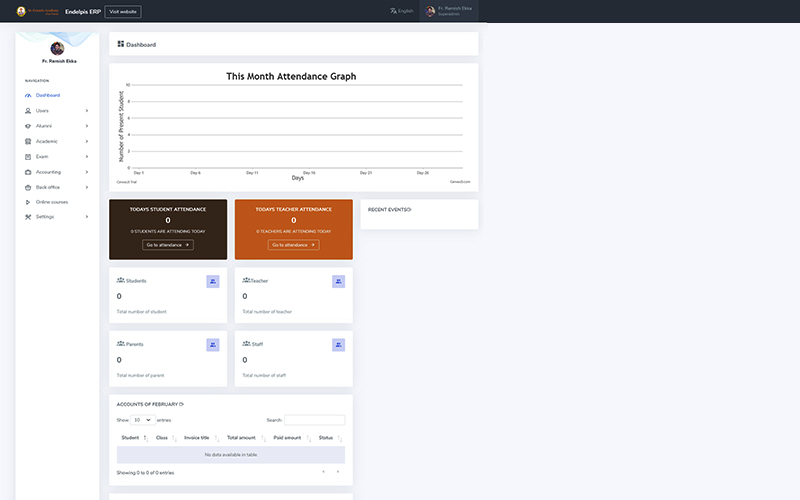Click the Teacher card badge icon
Viewport: 800px width, 500px height.
[338, 282]
